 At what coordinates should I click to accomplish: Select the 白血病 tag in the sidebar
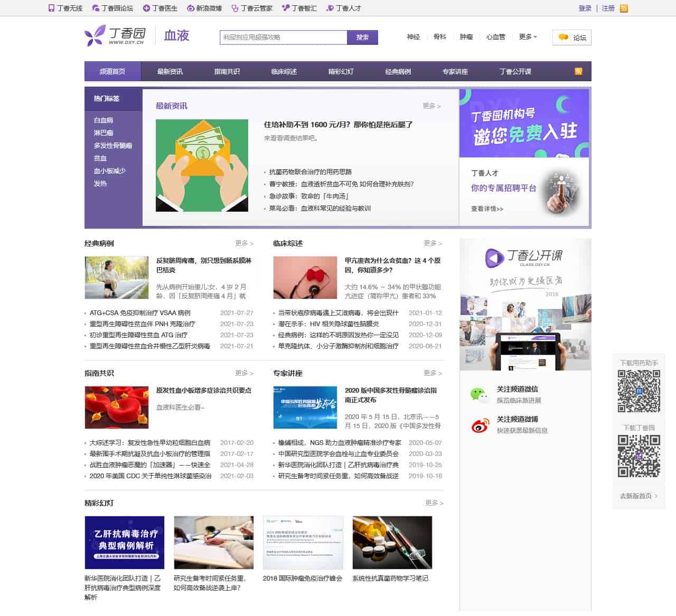coord(103,120)
